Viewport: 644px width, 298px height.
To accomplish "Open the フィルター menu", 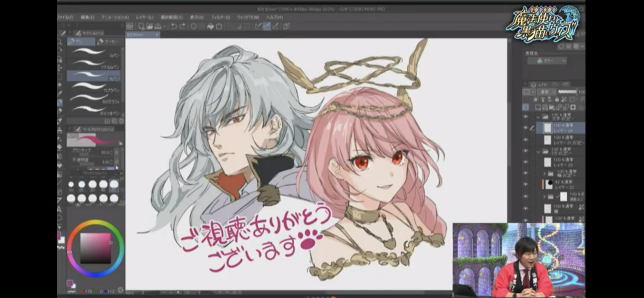I will pyautogui.click(x=221, y=17).
